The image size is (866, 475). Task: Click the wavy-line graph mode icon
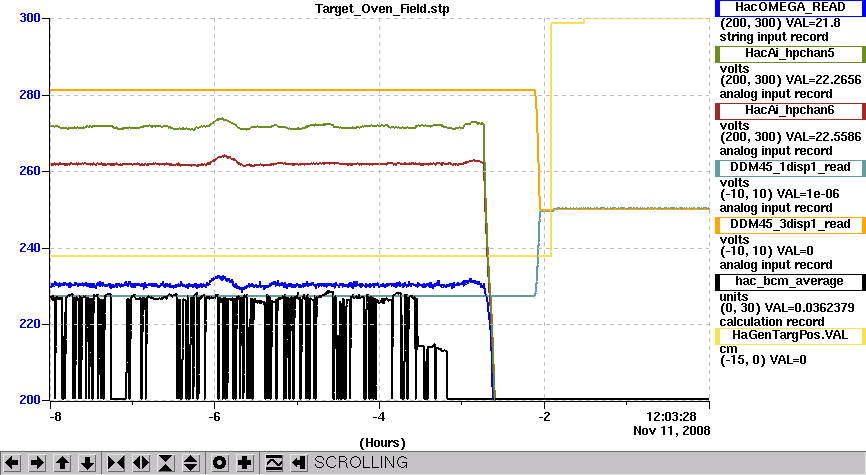[273, 463]
